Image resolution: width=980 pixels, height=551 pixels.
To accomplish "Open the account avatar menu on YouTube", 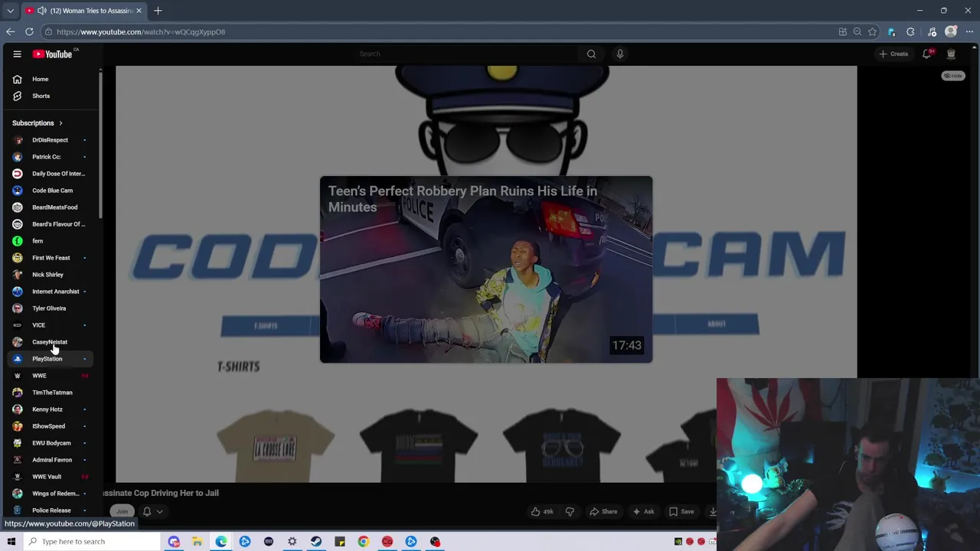I will coord(951,54).
